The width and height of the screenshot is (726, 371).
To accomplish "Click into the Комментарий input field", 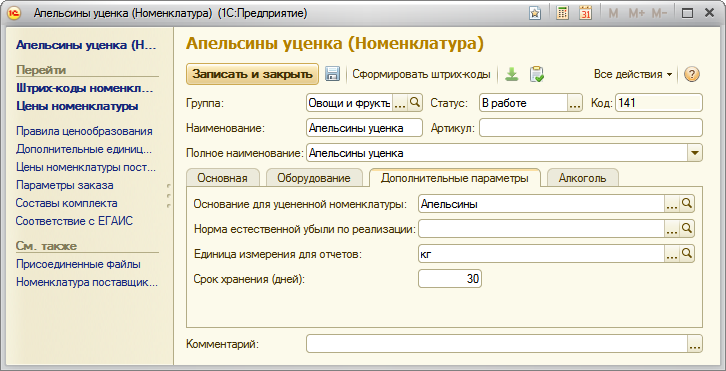I will click(x=497, y=344).
